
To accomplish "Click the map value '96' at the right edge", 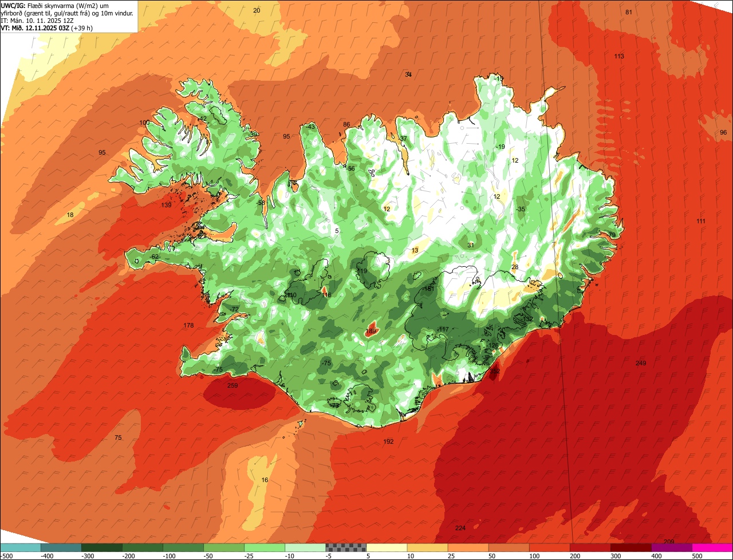I will 723,132.
